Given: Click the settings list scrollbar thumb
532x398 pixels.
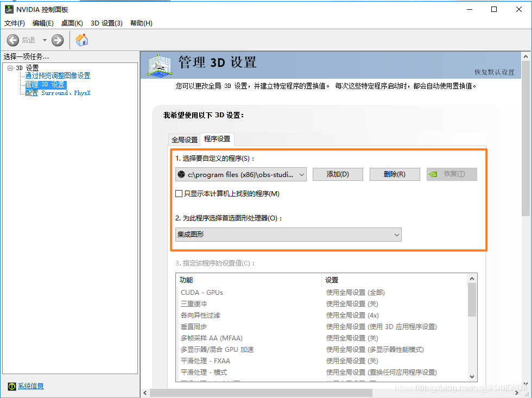Looking at the screenshot, I should click(x=472, y=300).
